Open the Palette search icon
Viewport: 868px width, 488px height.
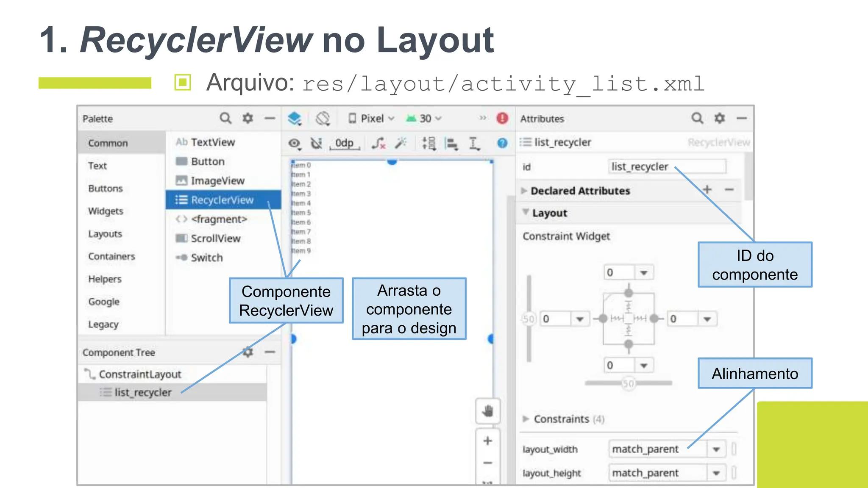click(x=225, y=118)
